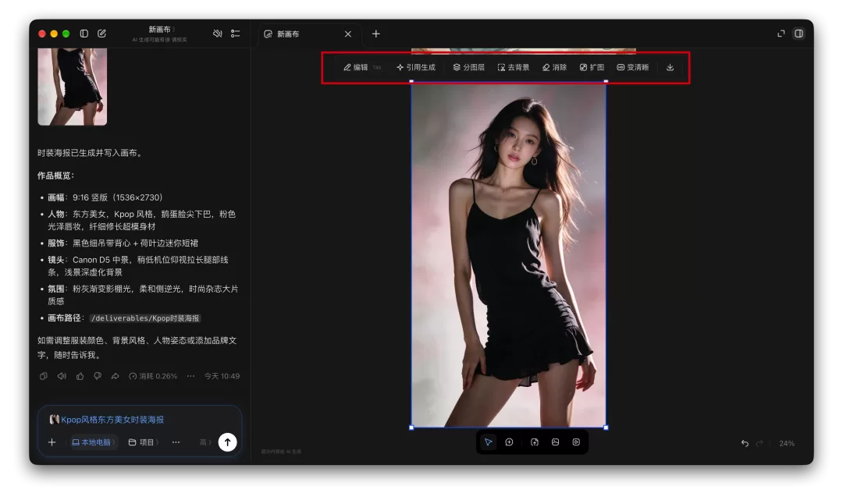Image resolution: width=843 pixels, height=504 pixels.
Task: Click the message input field
Action: click(x=140, y=420)
